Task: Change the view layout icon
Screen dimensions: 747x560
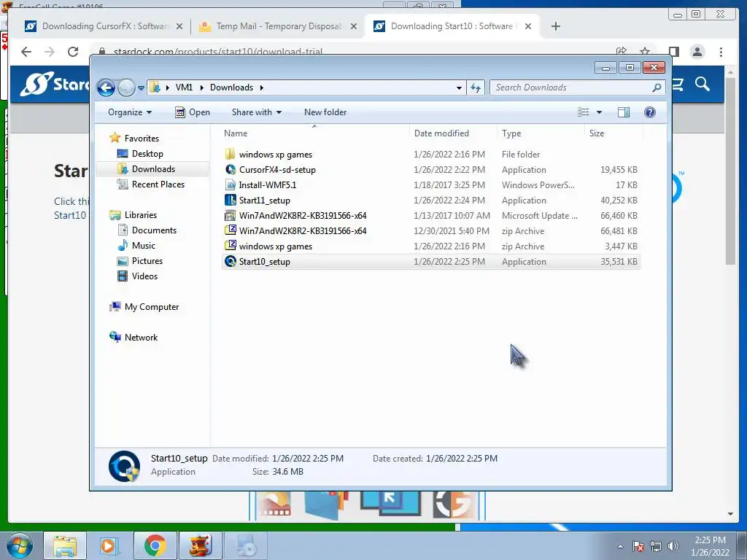Action: coord(584,112)
